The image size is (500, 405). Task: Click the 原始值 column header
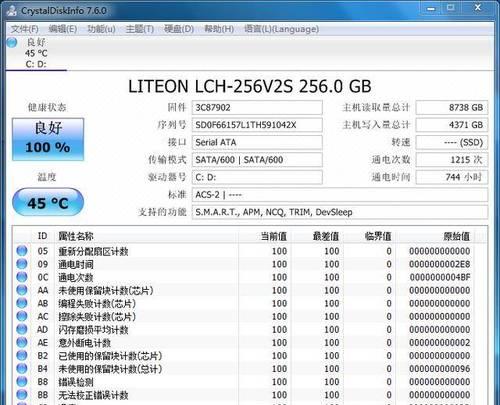[456, 237]
